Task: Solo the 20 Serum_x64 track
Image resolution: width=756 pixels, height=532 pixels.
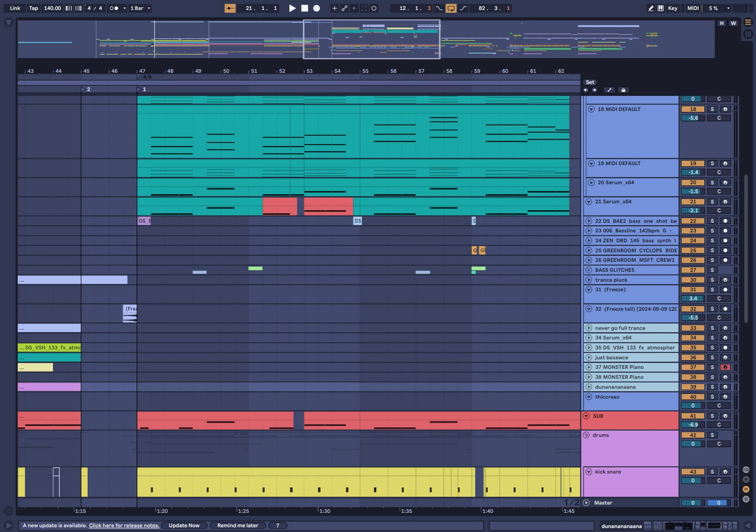Action: coord(712,183)
